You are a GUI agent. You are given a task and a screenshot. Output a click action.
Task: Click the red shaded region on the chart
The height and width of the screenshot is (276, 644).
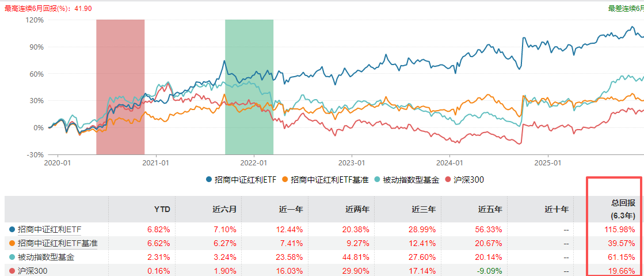tap(120, 86)
